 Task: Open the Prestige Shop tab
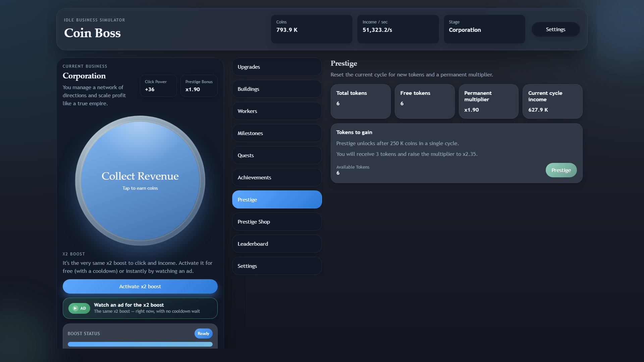(x=277, y=222)
